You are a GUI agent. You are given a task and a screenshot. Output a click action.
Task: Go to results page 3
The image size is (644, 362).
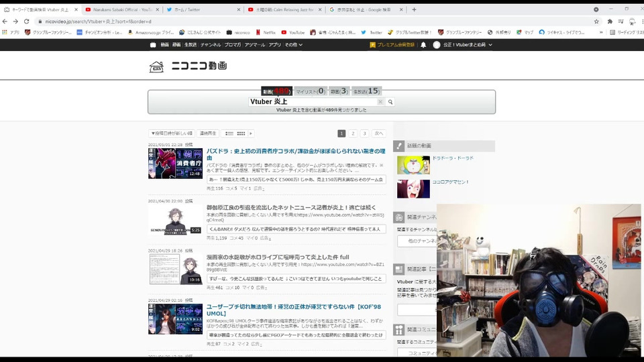[364, 133]
